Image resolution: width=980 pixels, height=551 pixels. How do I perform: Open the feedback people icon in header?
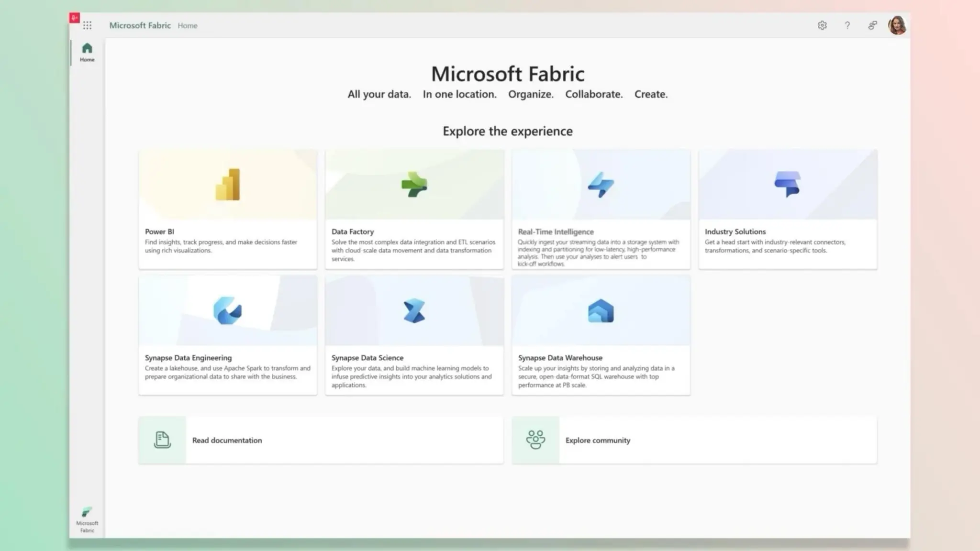[x=872, y=25]
